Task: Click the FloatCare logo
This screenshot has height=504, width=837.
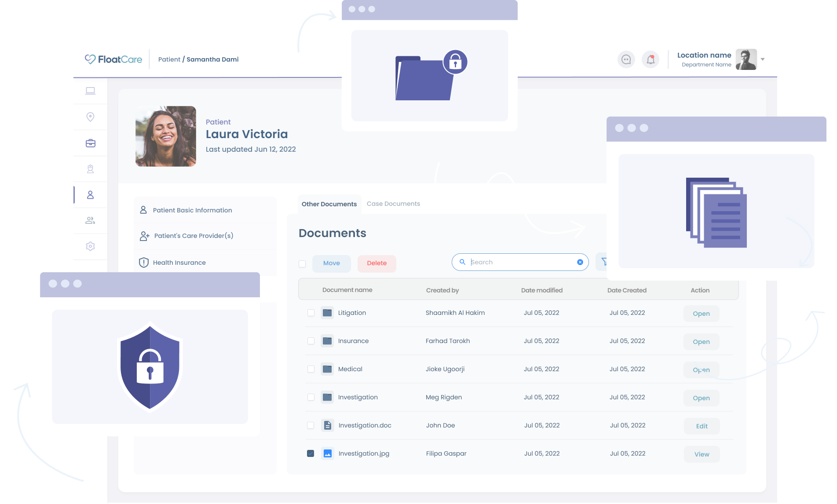Action: pyautogui.click(x=113, y=59)
